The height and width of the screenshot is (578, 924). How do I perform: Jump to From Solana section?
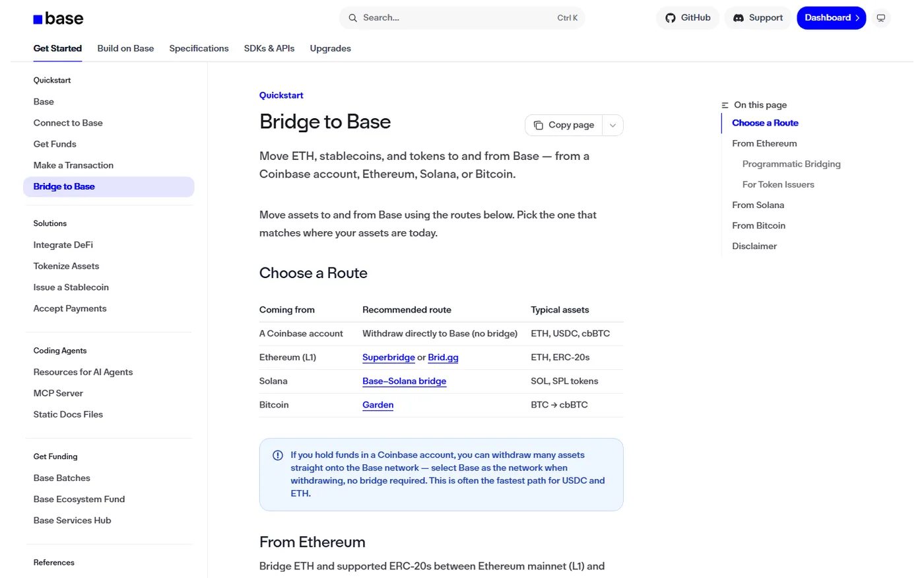coord(758,205)
